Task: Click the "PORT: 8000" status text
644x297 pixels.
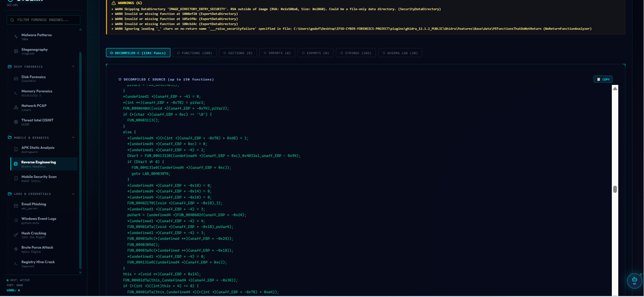Action: point(15,285)
